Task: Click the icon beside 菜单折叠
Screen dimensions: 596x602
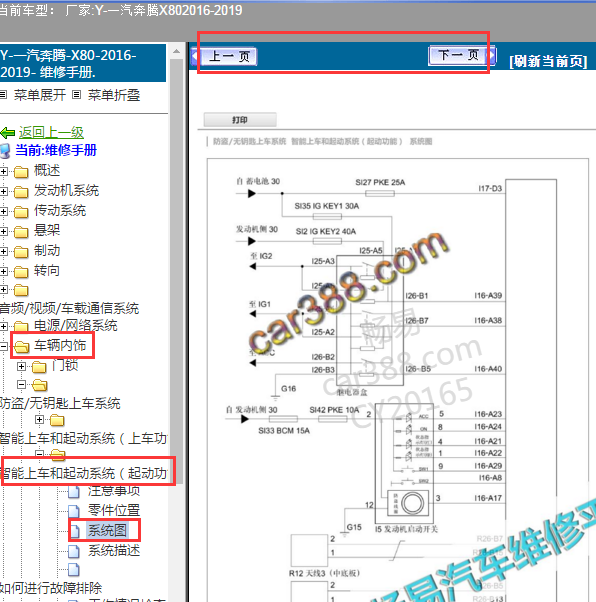Action: (76, 94)
